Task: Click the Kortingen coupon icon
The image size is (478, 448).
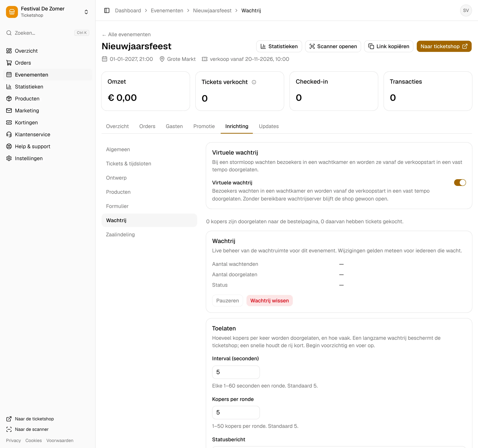Action: [9, 123]
